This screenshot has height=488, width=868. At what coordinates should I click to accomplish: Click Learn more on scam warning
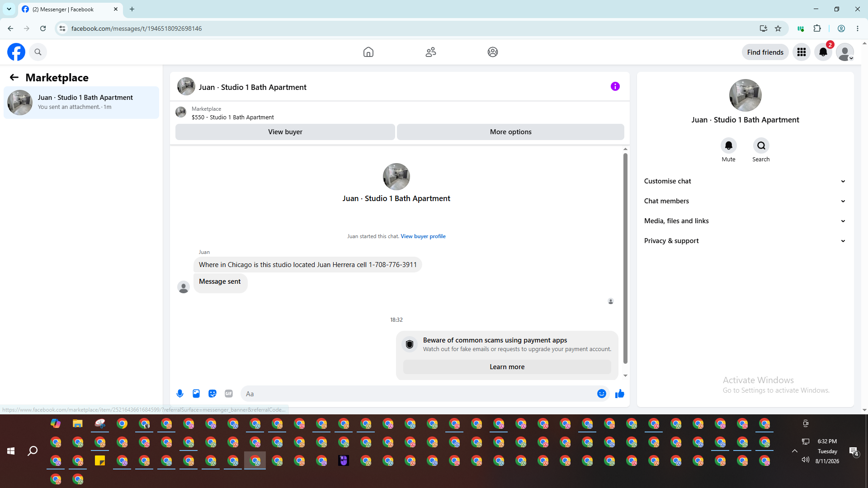(507, 367)
